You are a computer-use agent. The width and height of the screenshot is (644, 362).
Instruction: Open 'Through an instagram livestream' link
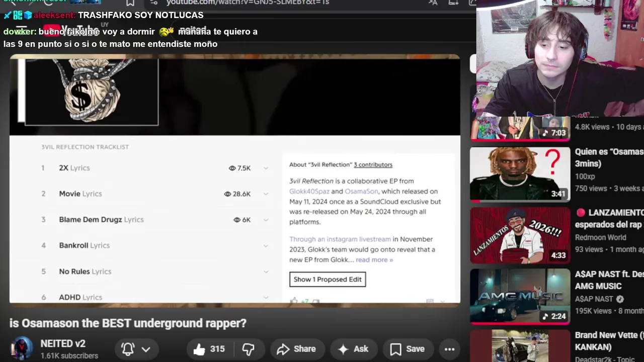(340, 239)
